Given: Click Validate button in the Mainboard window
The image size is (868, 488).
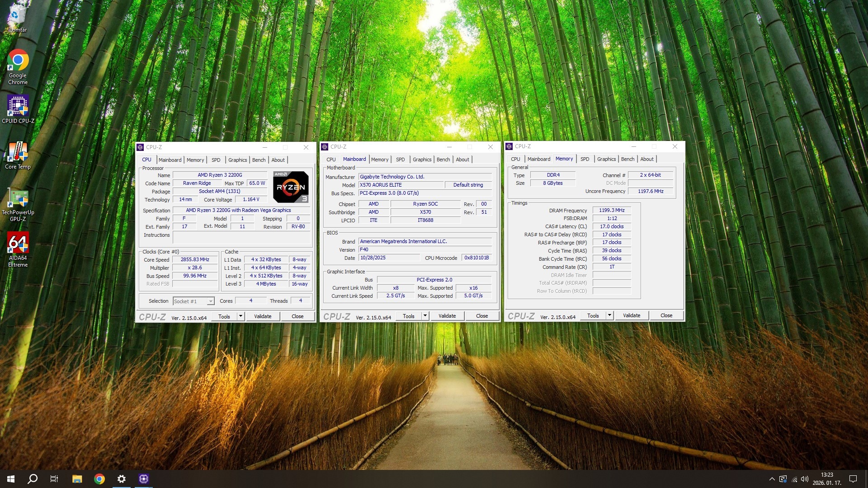Looking at the screenshot, I should pos(447,316).
